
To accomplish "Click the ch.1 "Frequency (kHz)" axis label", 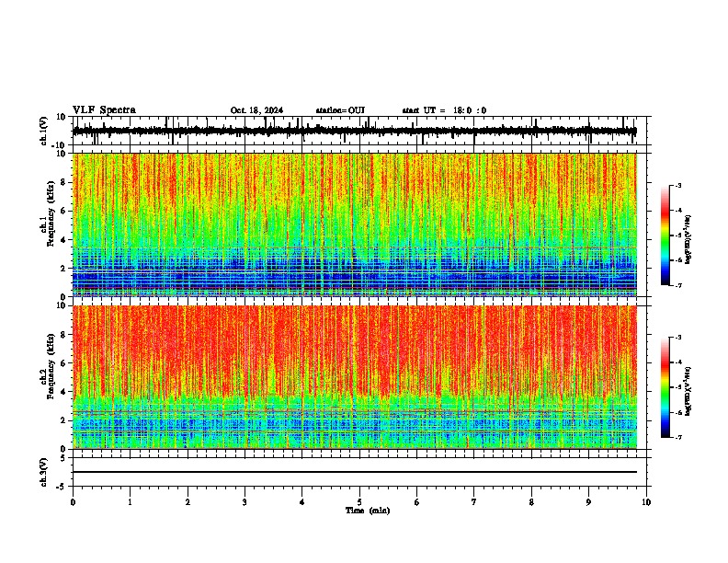I will tap(51, 214).
